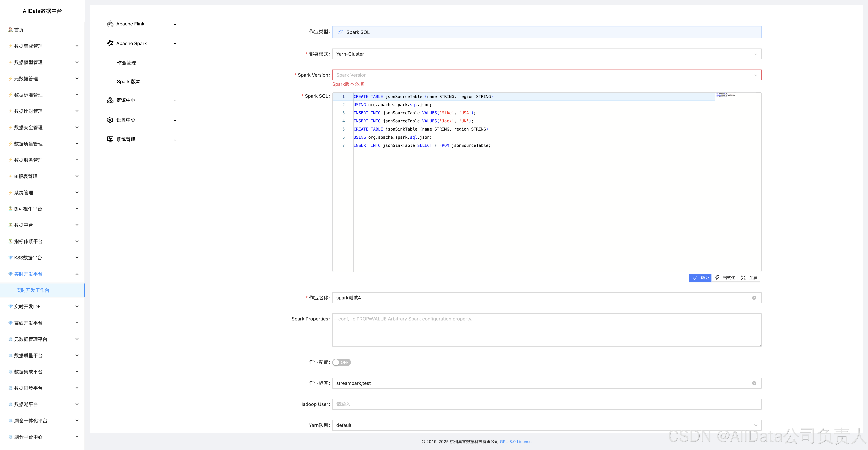Expand the 设置中心 submenu chevron

click(x=175, y=120)
